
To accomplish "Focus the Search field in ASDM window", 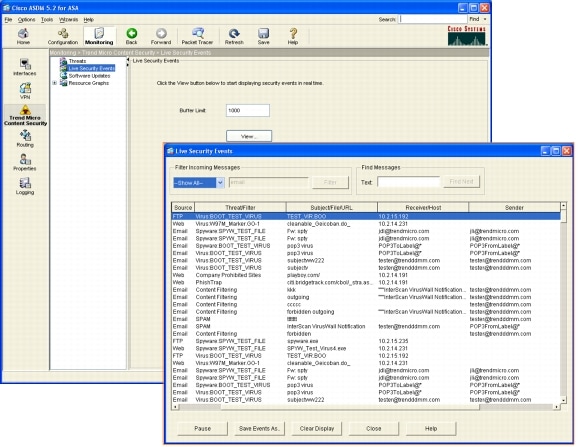I will pos(433,19).
